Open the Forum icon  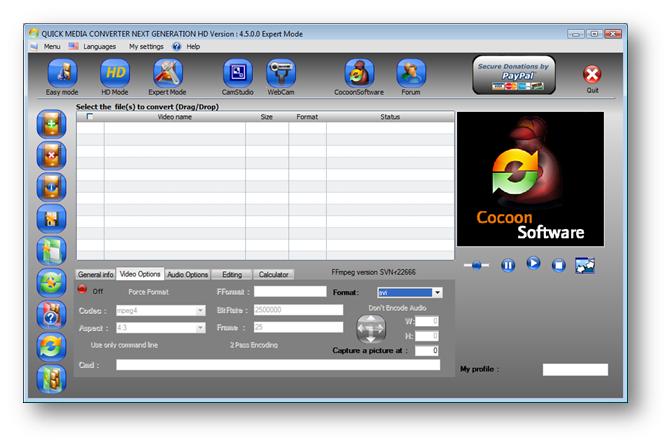click(411, 73)
